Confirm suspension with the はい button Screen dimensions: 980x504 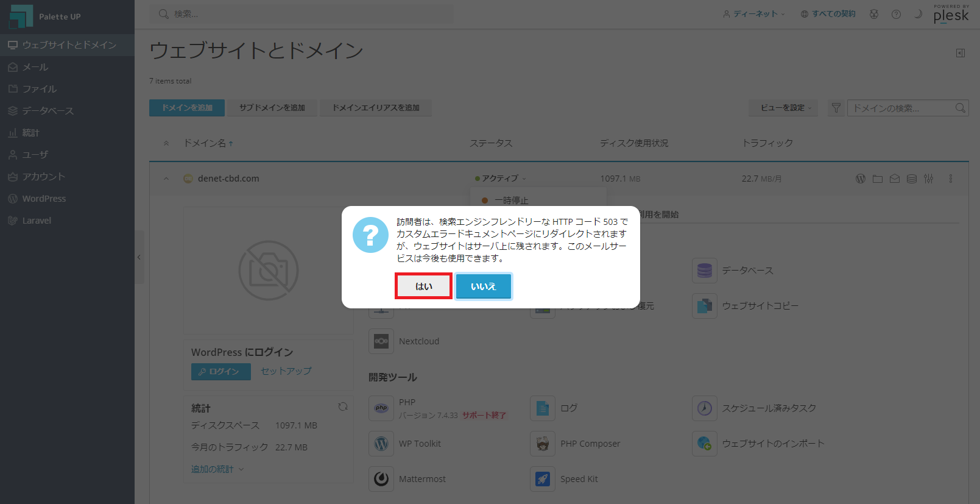[x=424, y=286]
